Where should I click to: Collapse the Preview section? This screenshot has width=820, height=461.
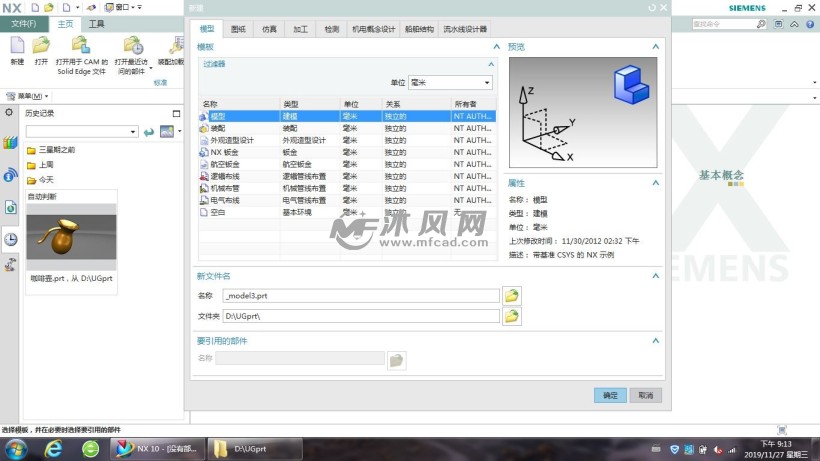click(x=656, y=47)
